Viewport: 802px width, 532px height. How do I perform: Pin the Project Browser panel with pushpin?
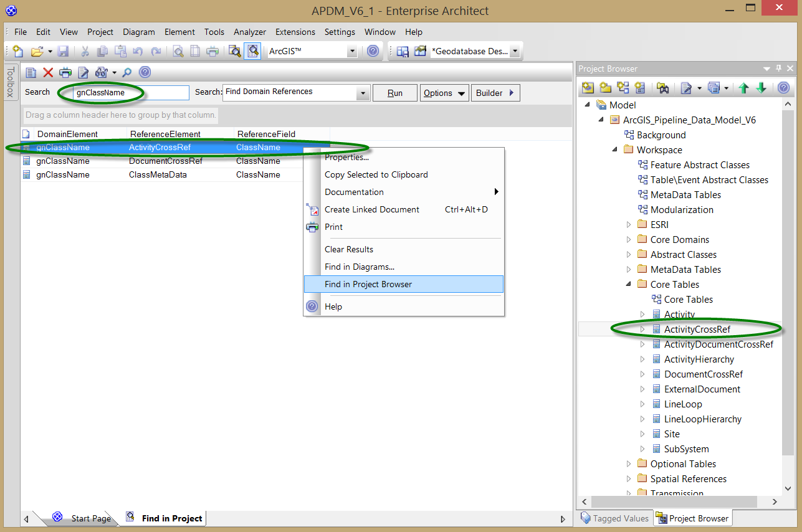click(778, 69)
